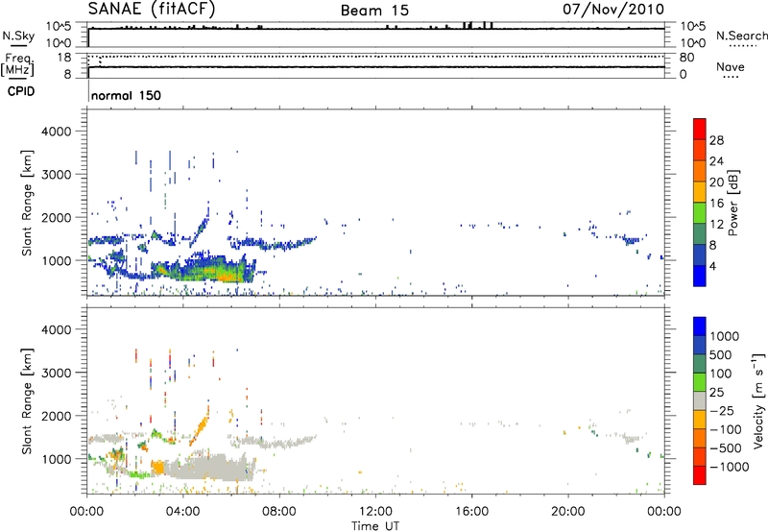Click the Nave legend label
This screenshot has height=532, width=768.
coord(731,67)
